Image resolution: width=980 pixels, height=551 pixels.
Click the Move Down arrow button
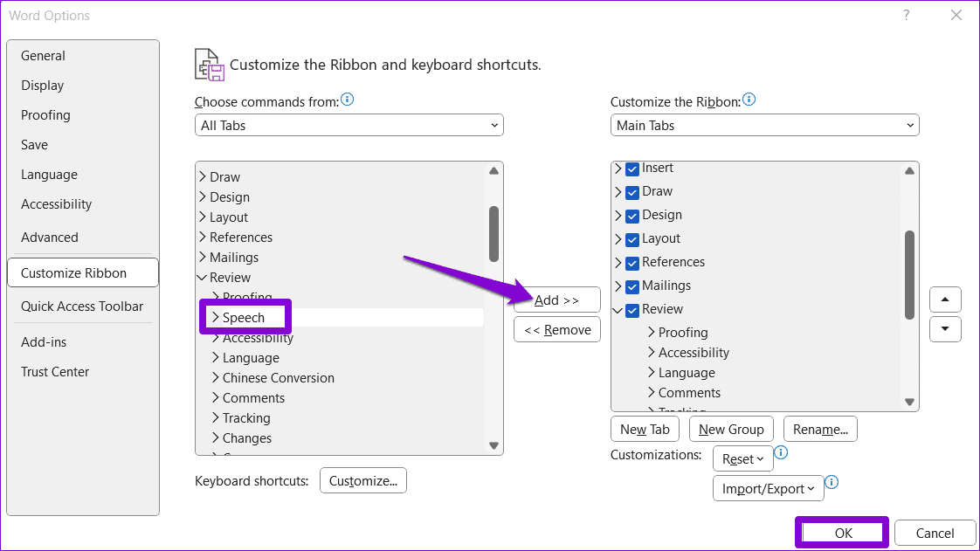[x=945, y=329]
